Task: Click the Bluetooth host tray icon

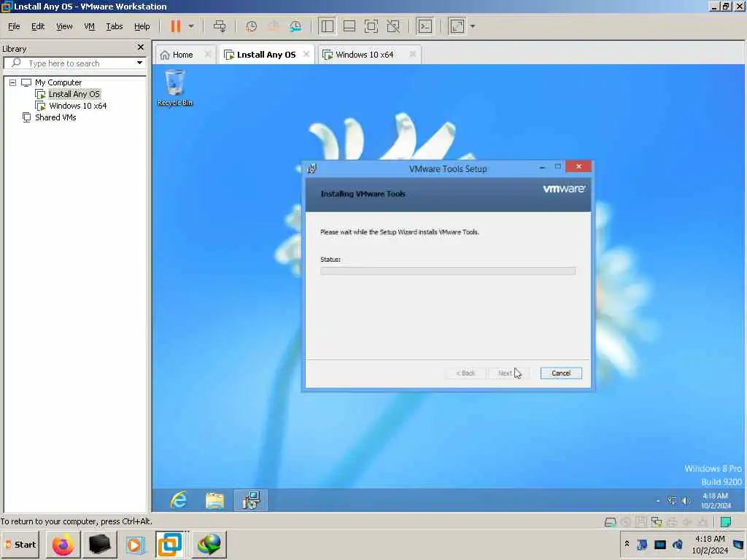Action: click(x=642, y=544)
